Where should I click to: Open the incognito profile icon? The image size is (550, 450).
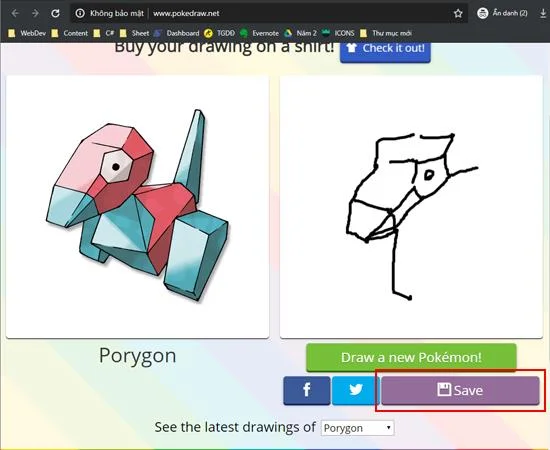(x=483, y=13)
